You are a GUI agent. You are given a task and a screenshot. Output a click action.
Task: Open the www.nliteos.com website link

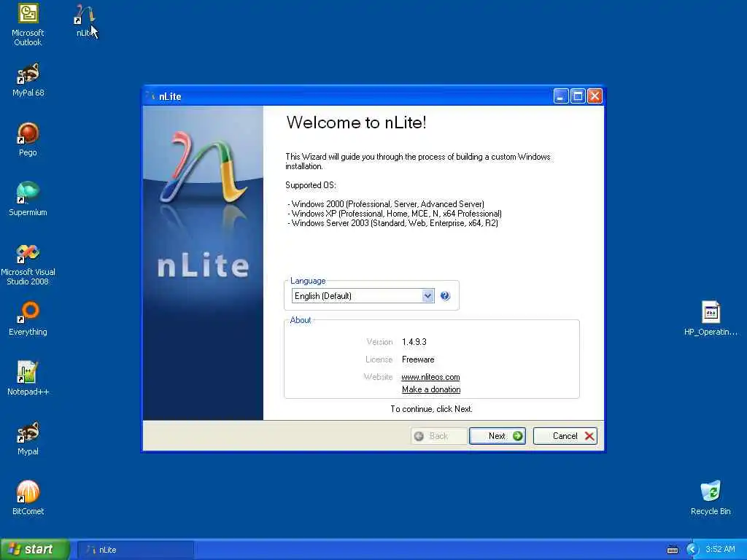[430, 377]
